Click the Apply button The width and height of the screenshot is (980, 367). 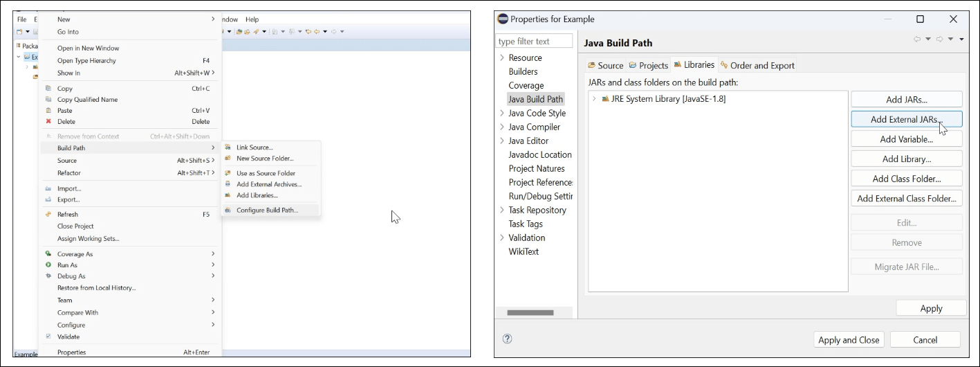click(931, 308)
